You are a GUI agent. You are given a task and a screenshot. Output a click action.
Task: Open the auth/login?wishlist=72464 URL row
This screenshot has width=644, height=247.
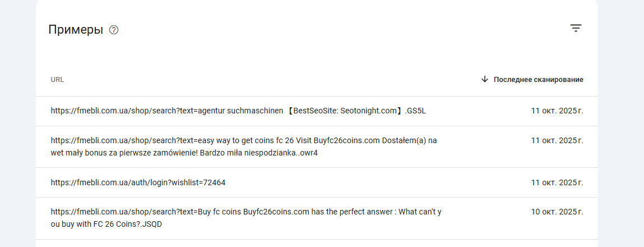click(138, 182)
